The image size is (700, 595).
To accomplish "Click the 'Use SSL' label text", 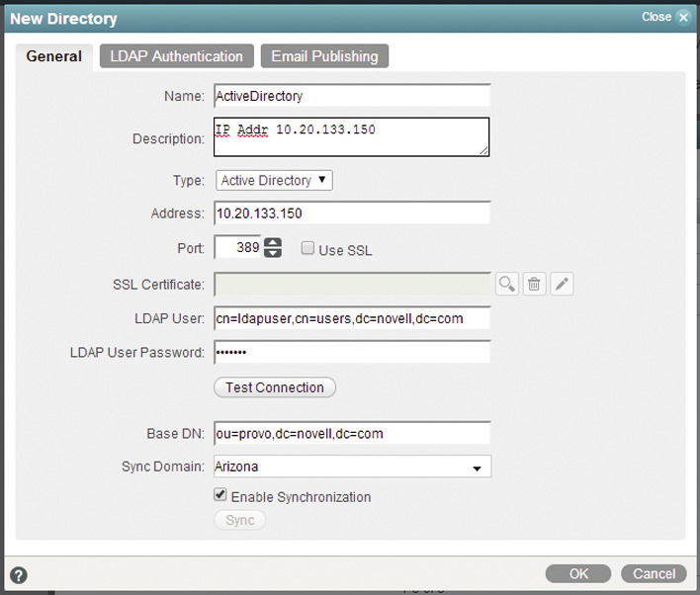I will tap(345, 250).
